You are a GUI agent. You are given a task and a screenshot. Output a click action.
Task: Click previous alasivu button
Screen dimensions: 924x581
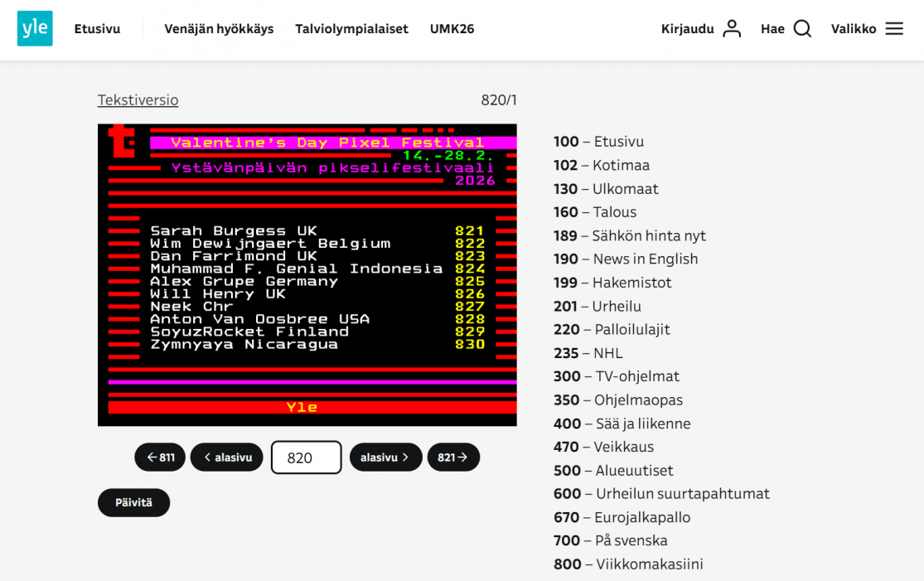click(x=227, y=458)
